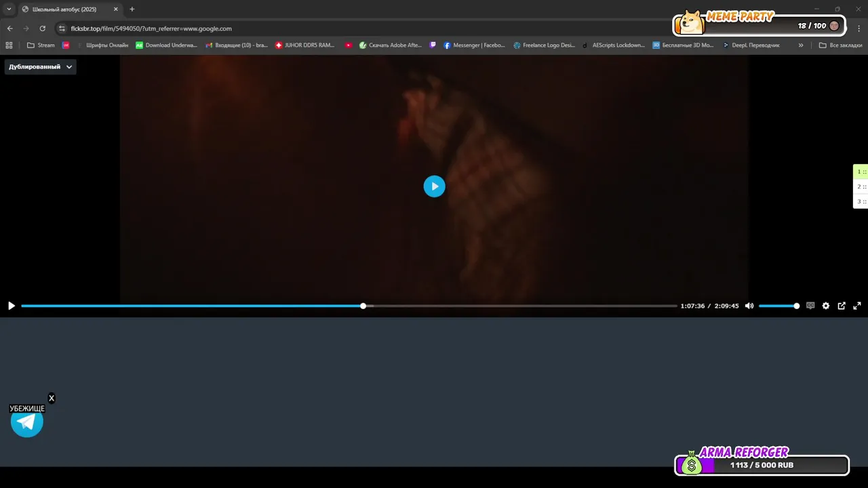Screen dimensions: 868x488
Task: Click the blue play button on video
Action: click(435, 186)
